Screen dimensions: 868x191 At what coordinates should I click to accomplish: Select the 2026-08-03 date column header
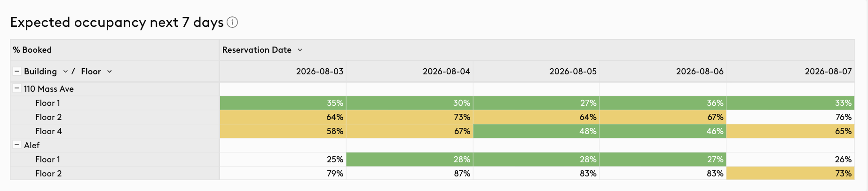point(320,72)
